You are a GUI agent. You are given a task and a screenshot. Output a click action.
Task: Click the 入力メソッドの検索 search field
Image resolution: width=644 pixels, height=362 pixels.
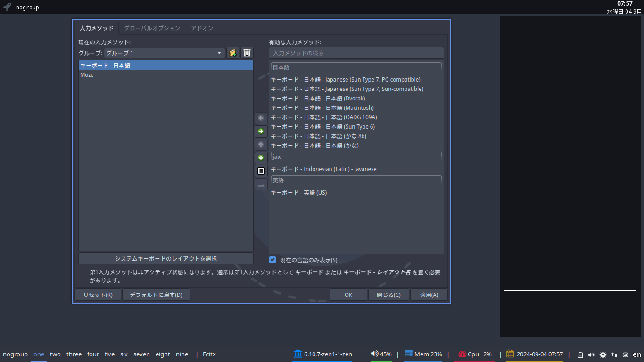(x=356, y=53)
